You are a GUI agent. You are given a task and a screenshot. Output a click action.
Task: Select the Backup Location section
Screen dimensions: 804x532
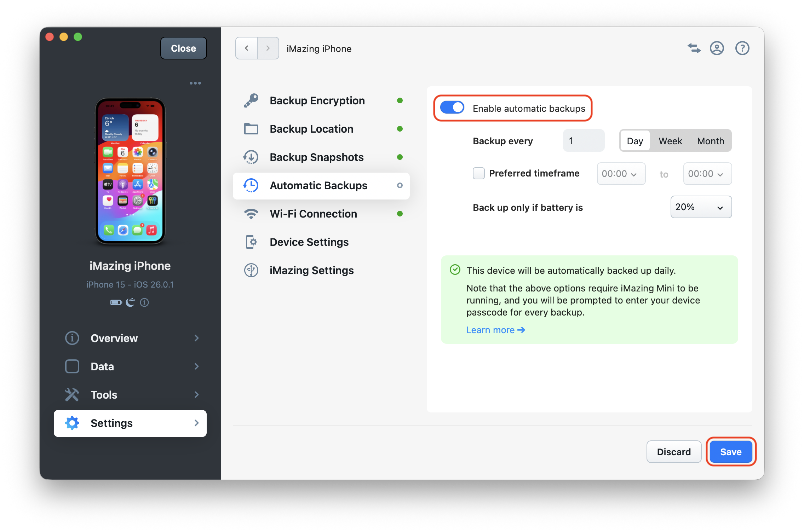(x=311, y=129)
